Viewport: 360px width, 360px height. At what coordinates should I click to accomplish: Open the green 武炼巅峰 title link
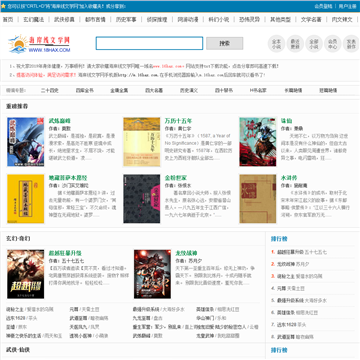pos(60,121)
